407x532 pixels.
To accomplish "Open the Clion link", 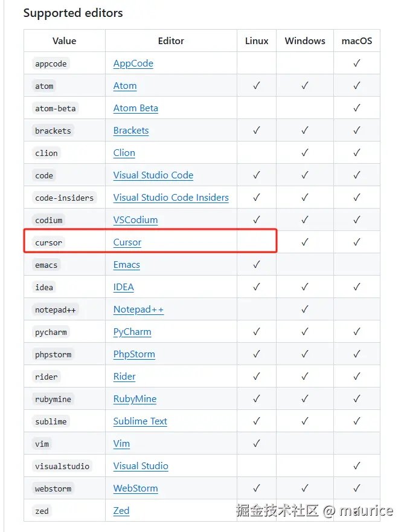I will click(124, 153).
